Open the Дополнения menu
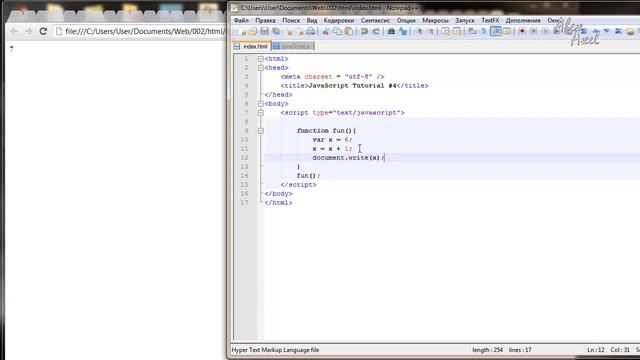This screenshot has height=360, width=640. pyautogui.click(x=523, y=20)
